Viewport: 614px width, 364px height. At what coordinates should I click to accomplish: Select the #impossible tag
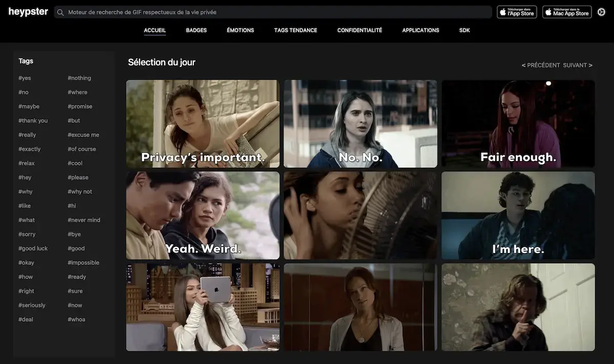coord(83,263)
